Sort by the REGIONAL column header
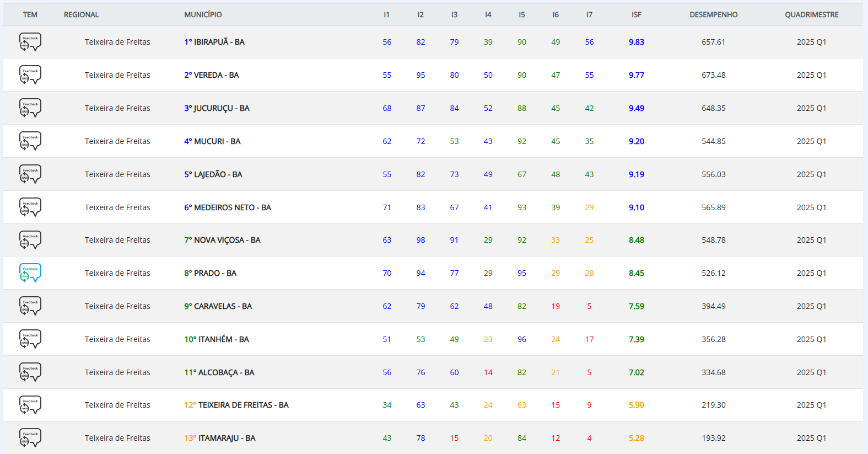868x454 pixels. point(81,15)
